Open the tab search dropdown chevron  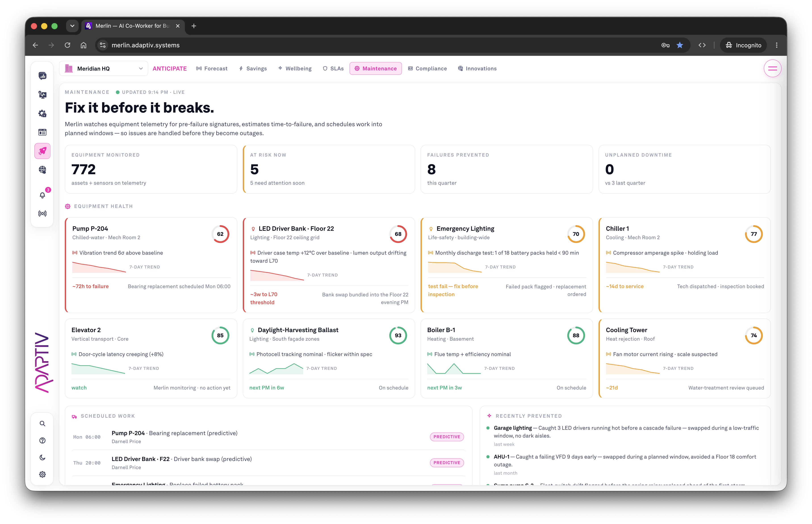72,26
